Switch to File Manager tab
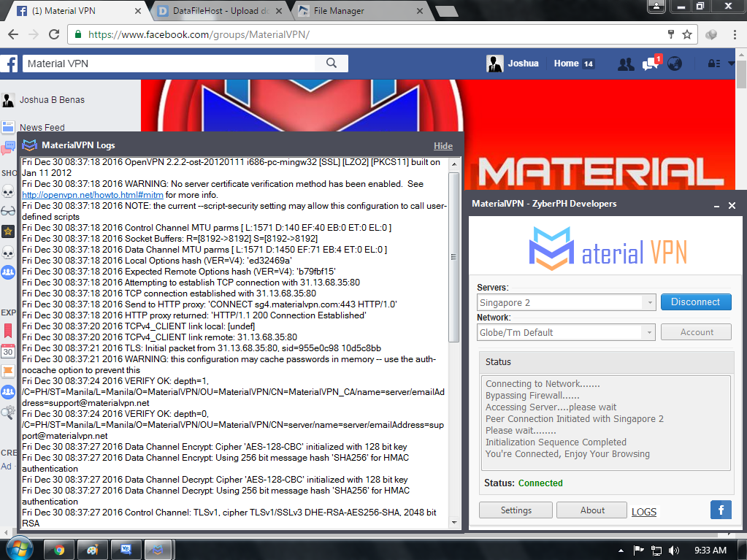The height and width of the screenshot is (560, 747). [362, 10]
